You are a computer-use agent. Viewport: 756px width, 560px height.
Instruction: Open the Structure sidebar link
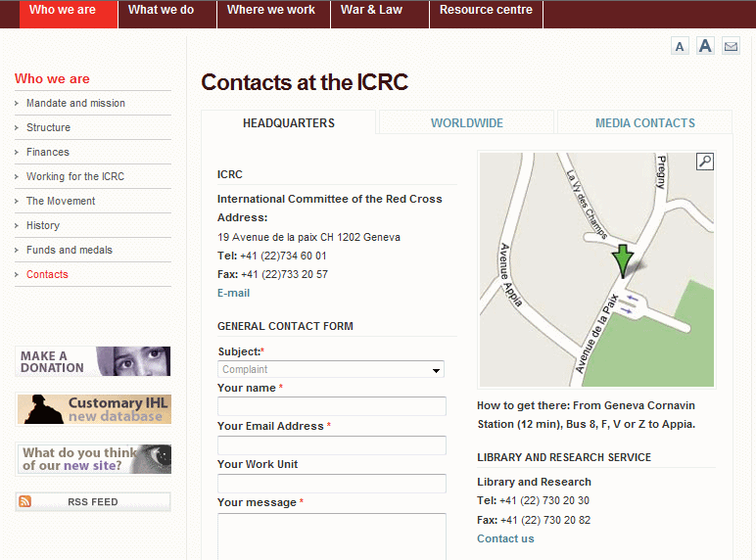(48, 127)
